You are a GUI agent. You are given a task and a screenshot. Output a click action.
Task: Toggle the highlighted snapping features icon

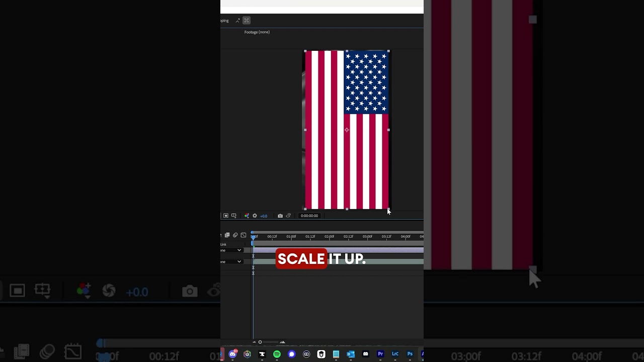tap(247, 21)
